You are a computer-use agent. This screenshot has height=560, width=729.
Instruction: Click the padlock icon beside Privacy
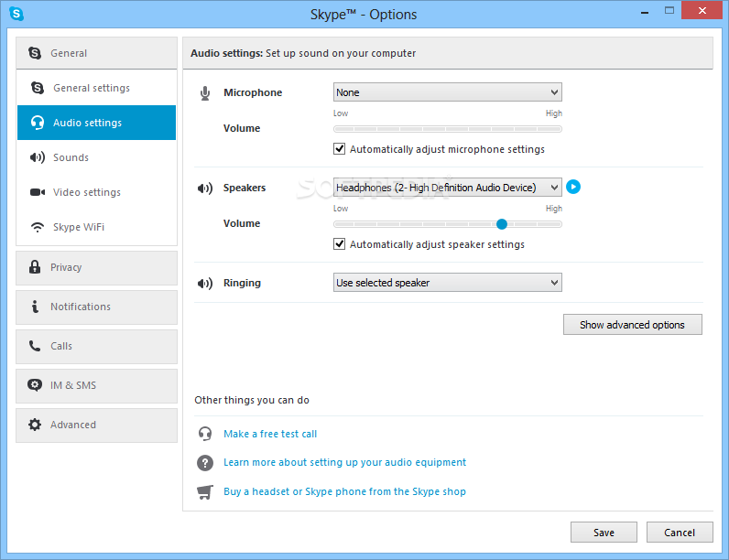(35, 267)
